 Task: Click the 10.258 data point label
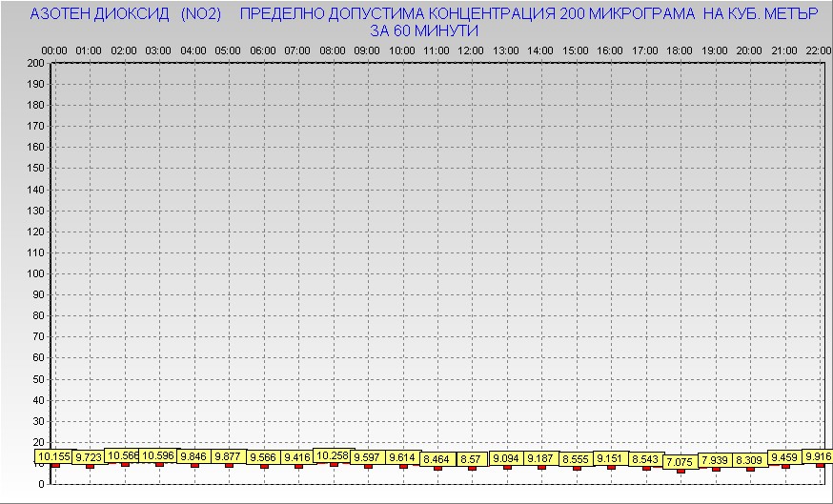333,455
